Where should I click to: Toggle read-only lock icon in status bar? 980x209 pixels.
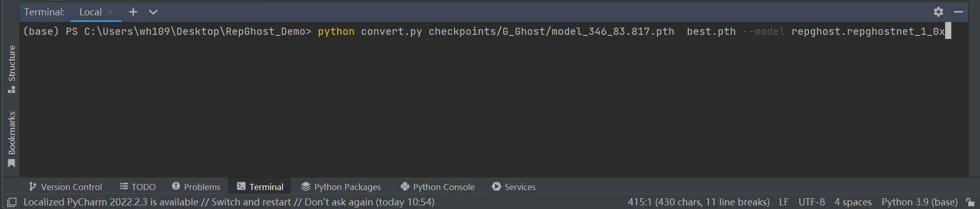pos(970,202)
